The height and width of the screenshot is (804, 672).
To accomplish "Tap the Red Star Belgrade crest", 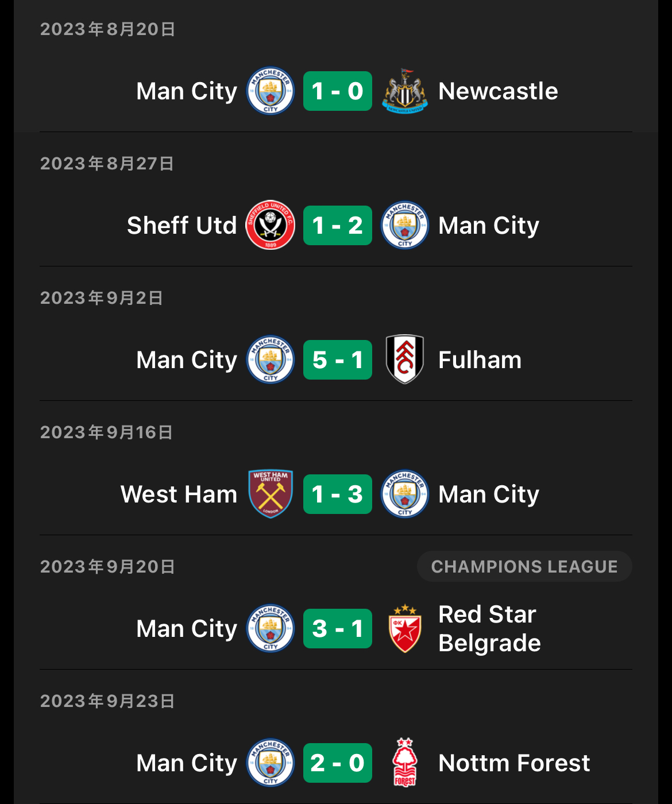I will [x=405, y=628].
